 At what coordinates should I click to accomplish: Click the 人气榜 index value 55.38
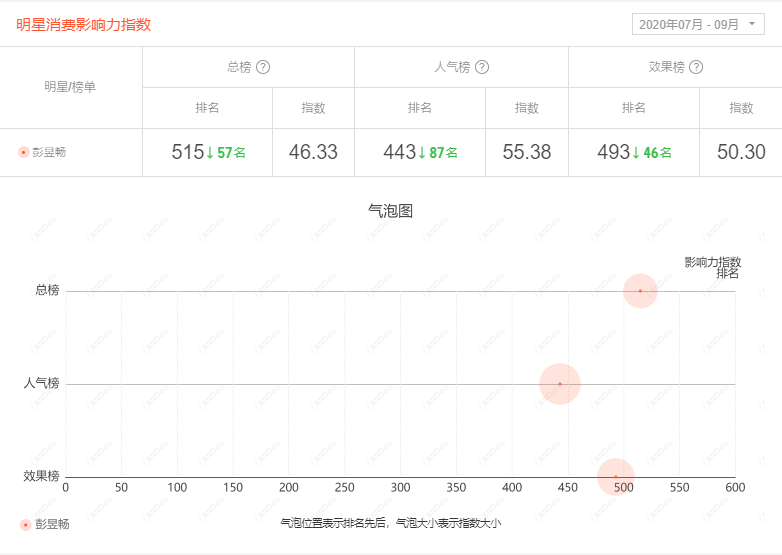[x=527, y=153]
